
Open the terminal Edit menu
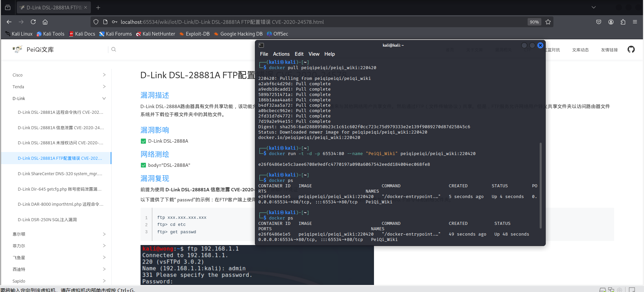pyautogui.click(x=299, y=54)
